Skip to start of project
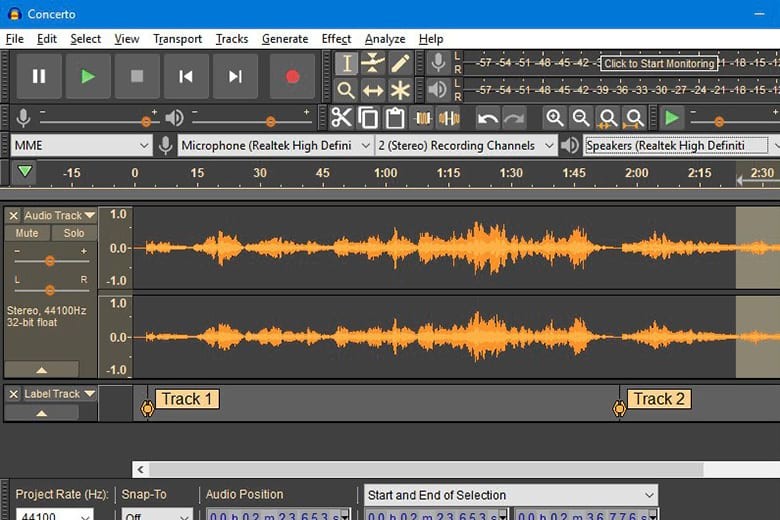 point(186,76)
